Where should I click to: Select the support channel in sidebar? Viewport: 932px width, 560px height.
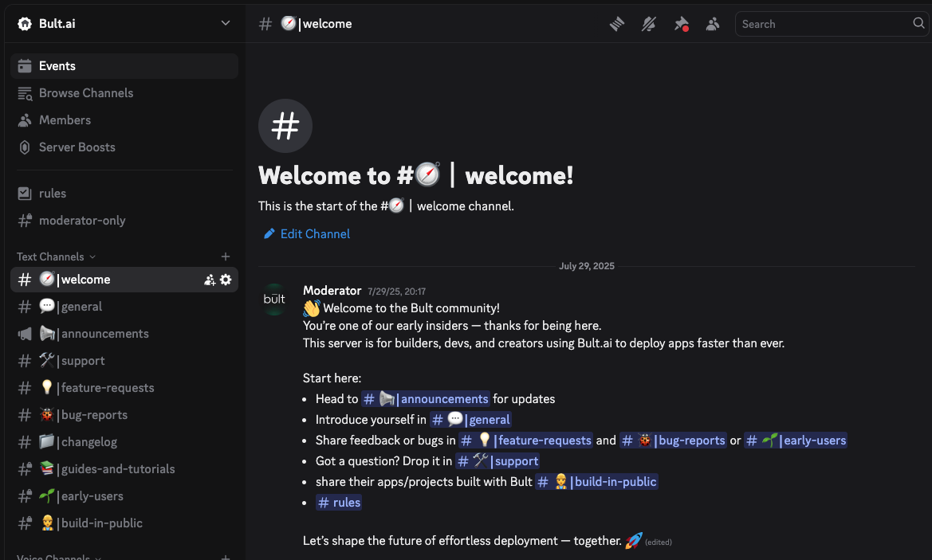coord(124,361)
